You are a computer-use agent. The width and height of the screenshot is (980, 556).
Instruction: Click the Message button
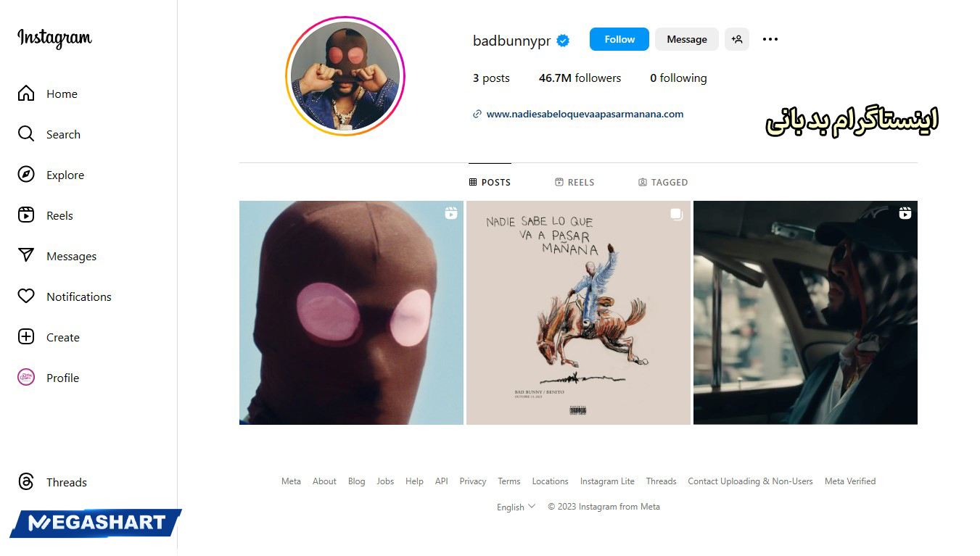pyautogui.click(x=687, y=39)
